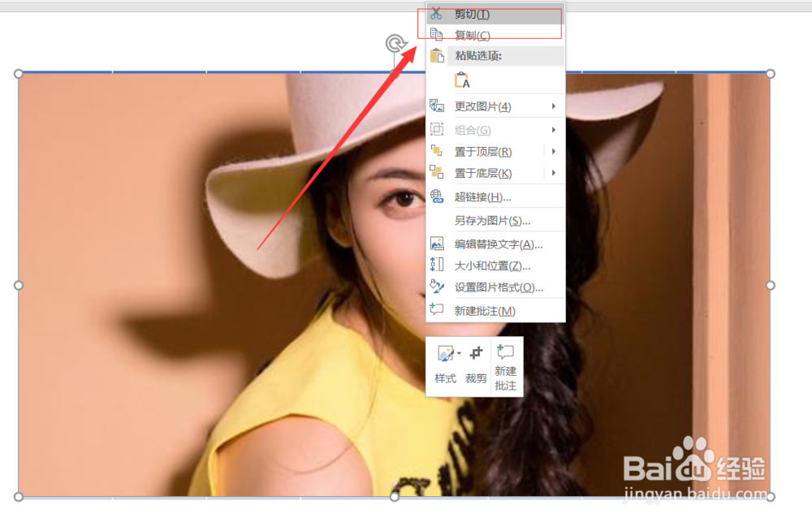Screen dimensions: 812x522
Task: Click the 组合(G) group icon
Action: [437, 129]
